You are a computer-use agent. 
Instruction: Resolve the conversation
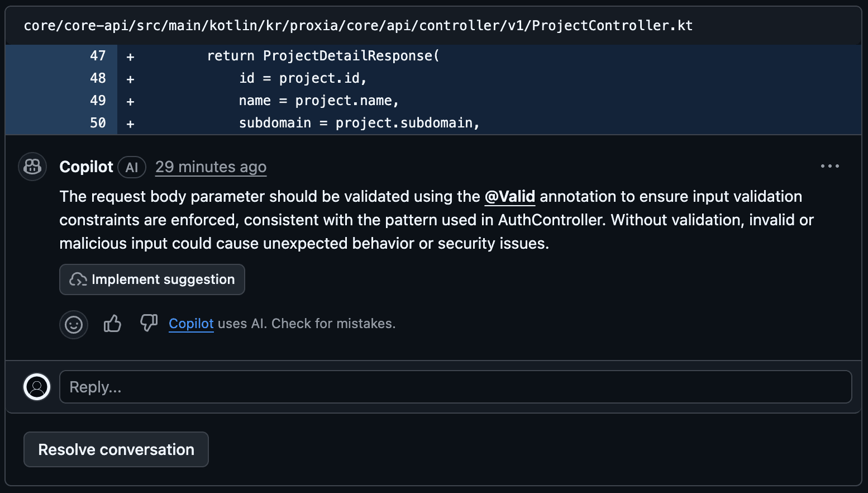click(116, 449)
